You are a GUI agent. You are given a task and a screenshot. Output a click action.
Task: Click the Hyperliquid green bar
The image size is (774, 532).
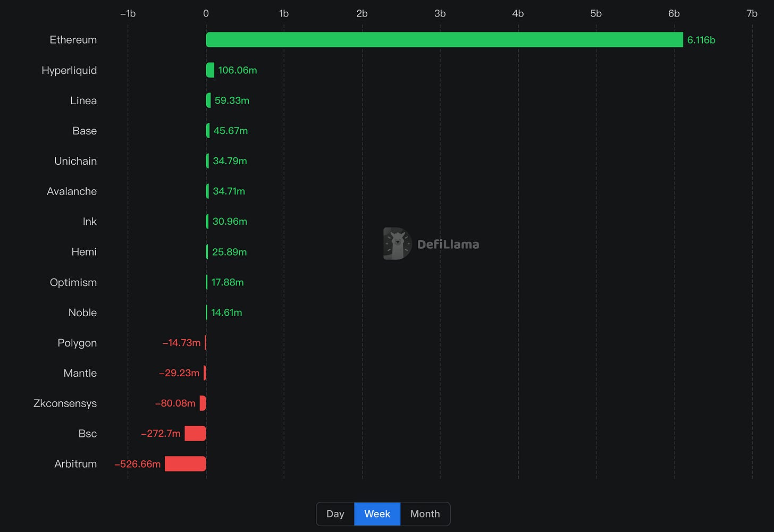point(210,70)
